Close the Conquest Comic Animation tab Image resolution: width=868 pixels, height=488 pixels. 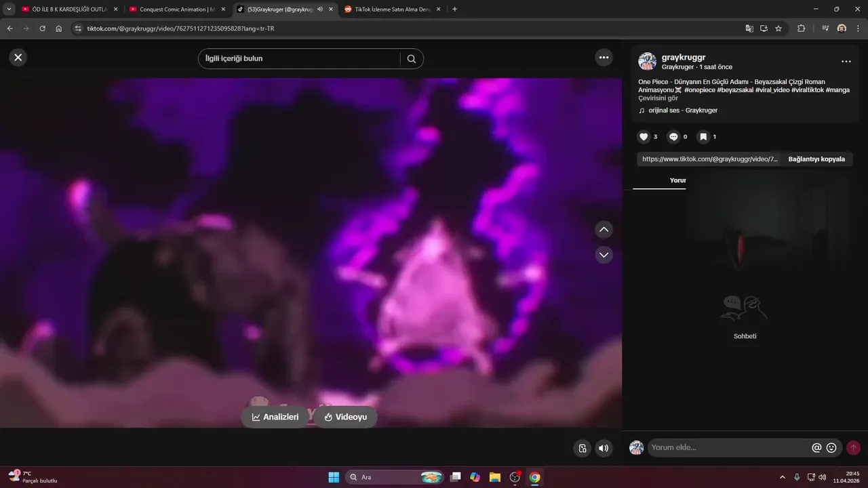point(223,9)
